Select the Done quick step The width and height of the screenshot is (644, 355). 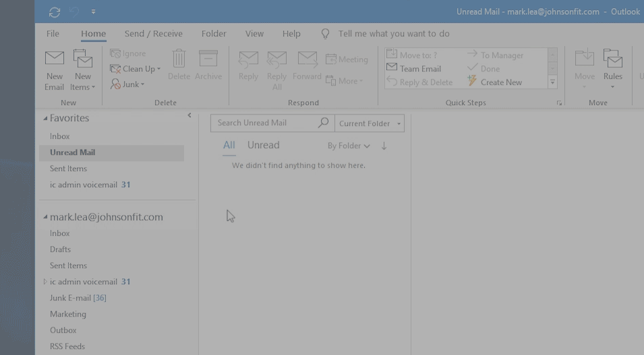click(x=484, y=69)
